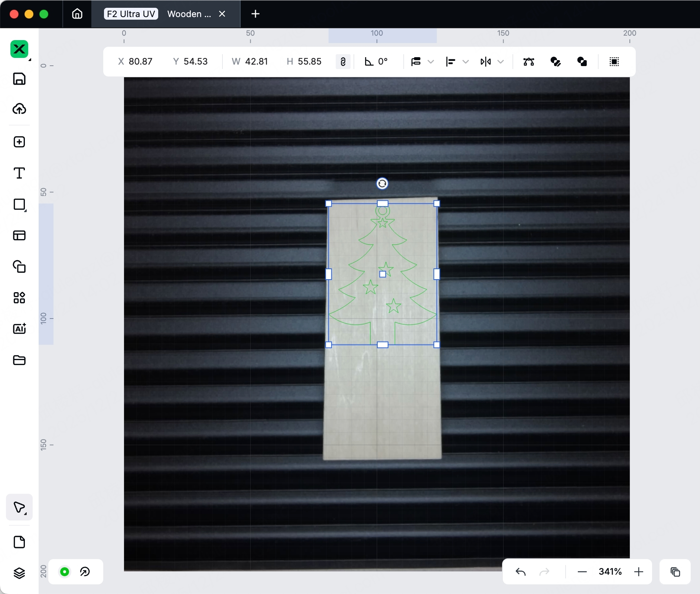700x594 pixels.
Task: Select the Text tool
Action: coord(19,173)
